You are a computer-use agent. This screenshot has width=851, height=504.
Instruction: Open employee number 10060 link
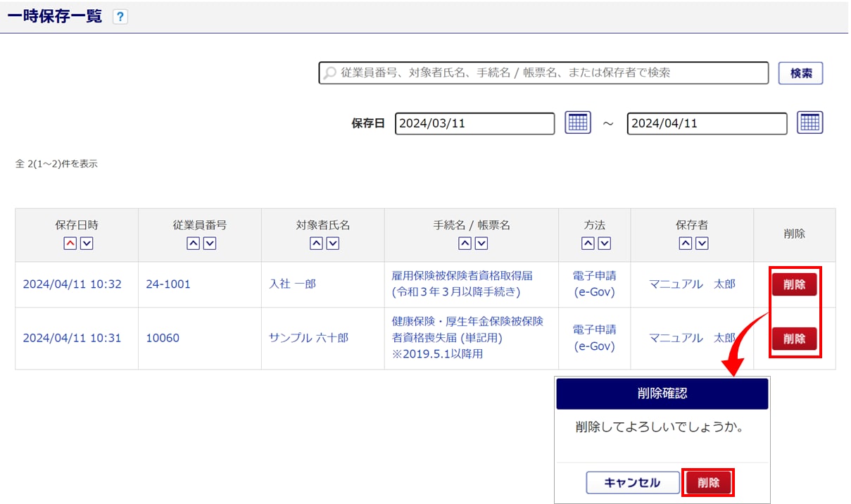click(x=163, y=338)
